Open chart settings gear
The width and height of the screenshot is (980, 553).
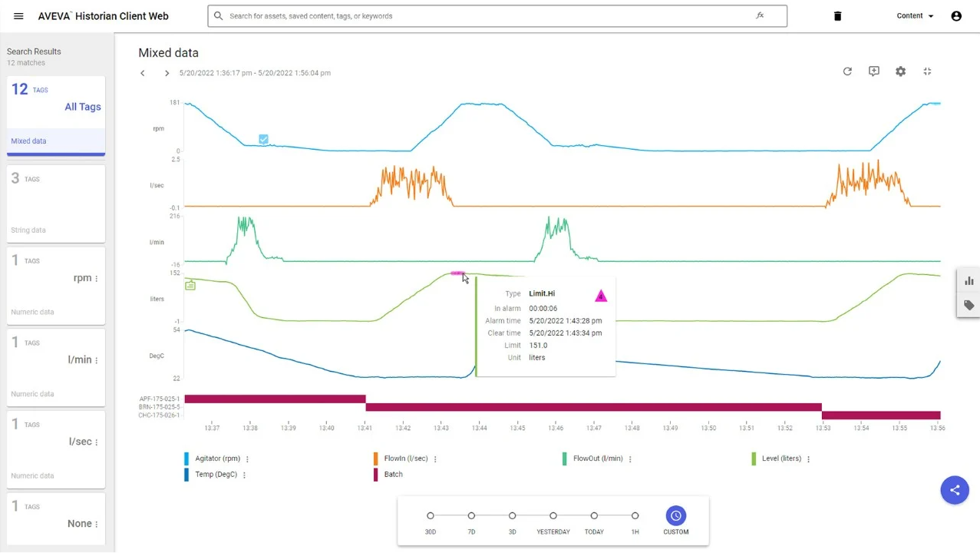click(900, 71)
